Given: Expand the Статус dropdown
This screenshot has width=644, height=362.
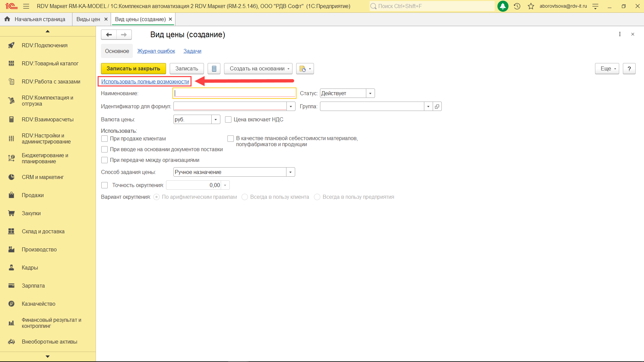Looking at the screenshot, I should (370, 94).
